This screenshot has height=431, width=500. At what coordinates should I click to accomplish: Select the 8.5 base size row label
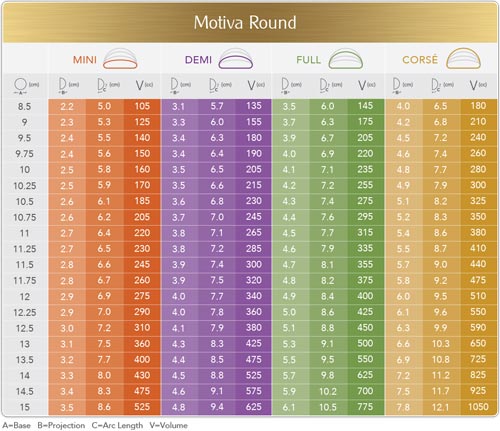point(24,107)
